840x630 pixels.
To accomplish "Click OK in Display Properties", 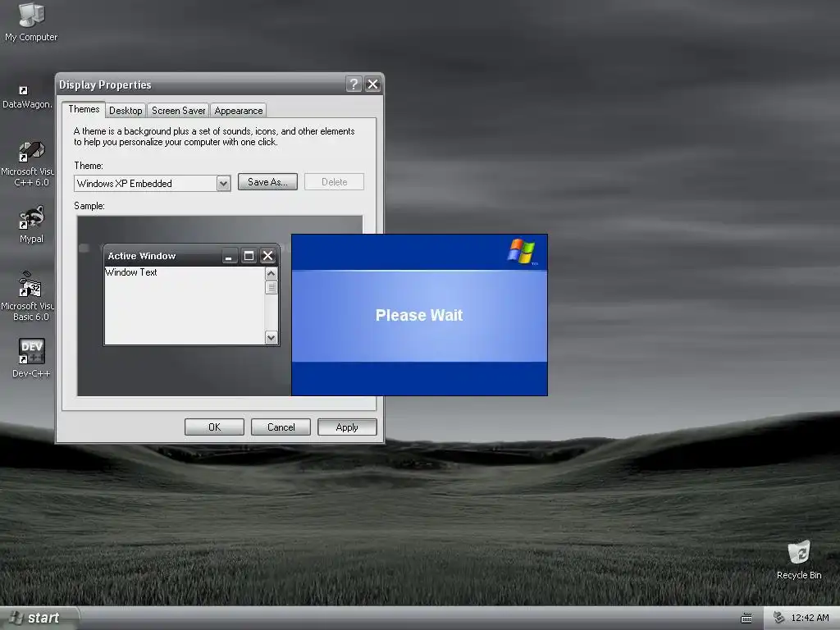I will pyautogui.click(x=214, y=427).
